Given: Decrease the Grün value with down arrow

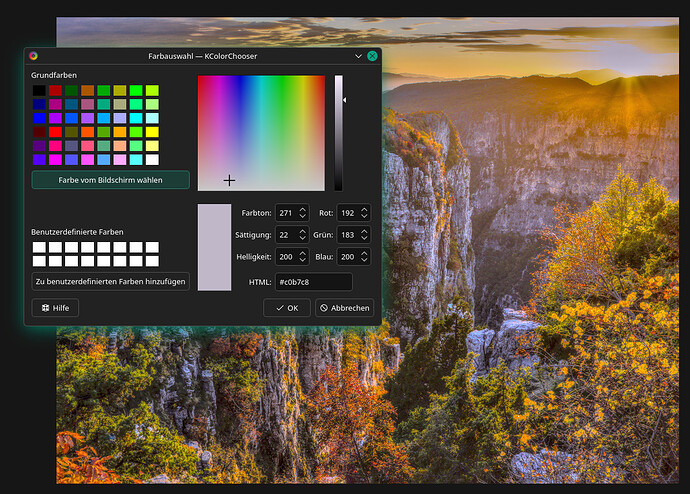Looking at the screenshot, I should coord(364,239).
